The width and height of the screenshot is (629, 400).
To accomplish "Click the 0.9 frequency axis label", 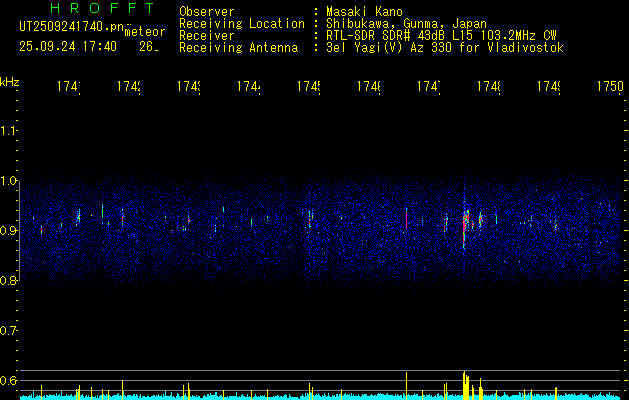I will click(8, 231).
